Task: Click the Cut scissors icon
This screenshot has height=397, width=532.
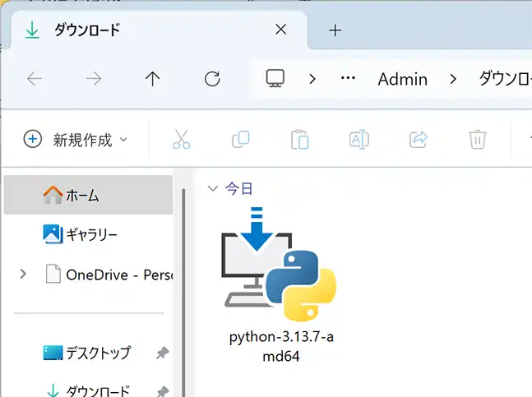Action: (182, 139)
